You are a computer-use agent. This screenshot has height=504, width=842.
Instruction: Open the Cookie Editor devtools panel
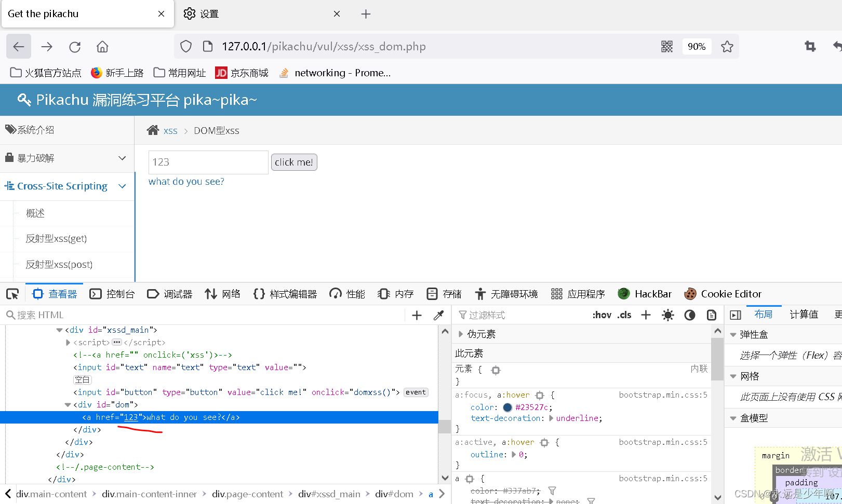723,294
